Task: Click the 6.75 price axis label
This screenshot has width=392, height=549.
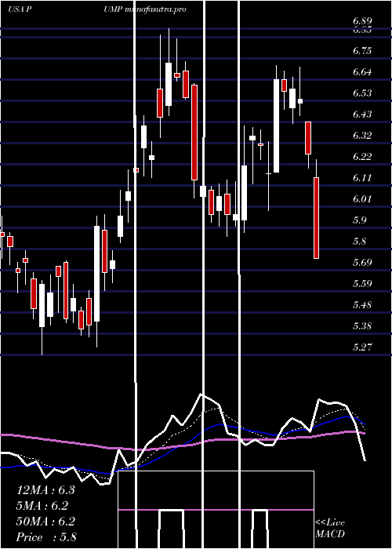Action: click(x=362, y=51)
